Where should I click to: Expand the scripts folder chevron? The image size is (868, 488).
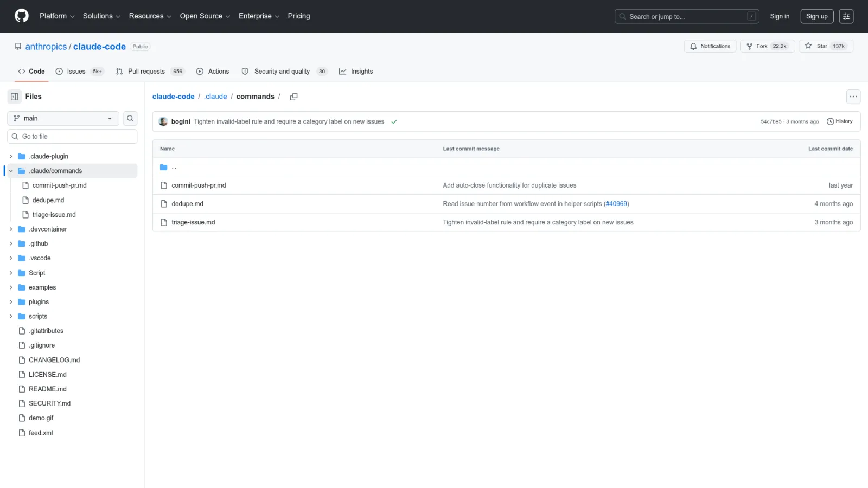[x=11, y=316]
